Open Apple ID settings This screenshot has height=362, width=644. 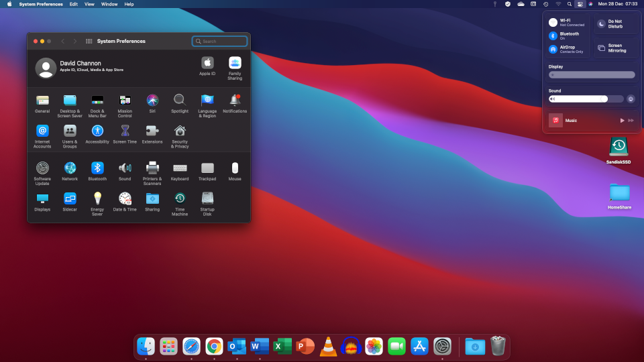207,66
